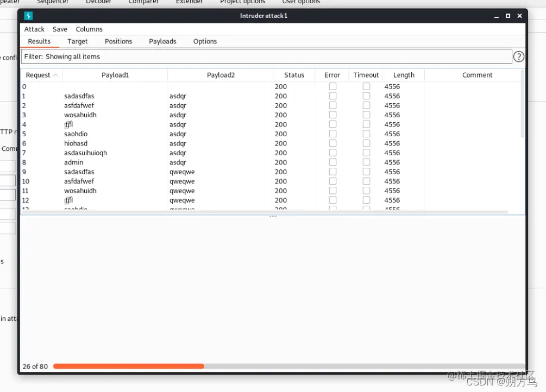
Task: Switch to the Target tab
Action: tap(77, 41)
